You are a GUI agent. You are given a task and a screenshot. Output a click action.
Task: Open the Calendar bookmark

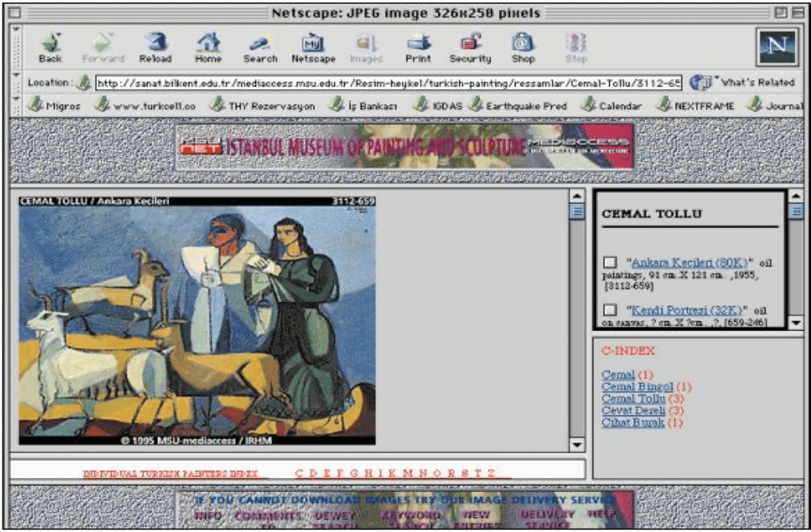coord(611,105)
